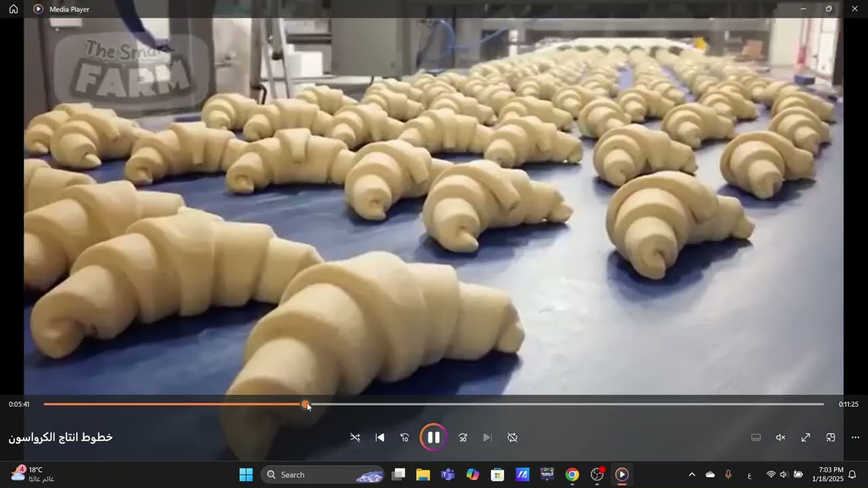Open the clock showing 7:03 PM
The image size is (868, 488).
[x=827, y=474]
